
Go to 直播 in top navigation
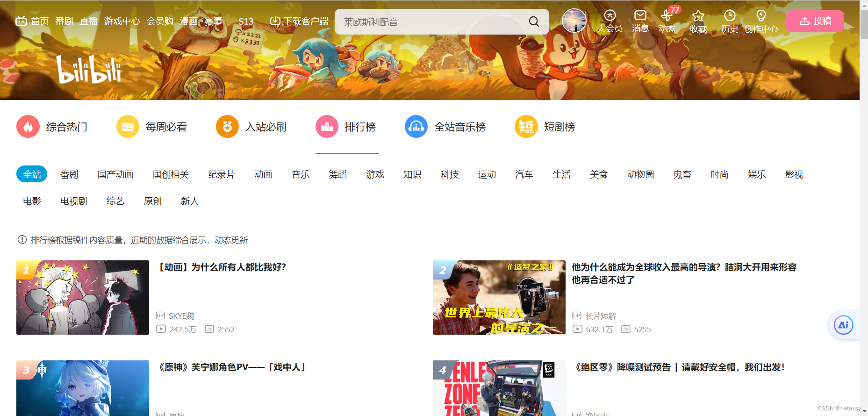88,22
